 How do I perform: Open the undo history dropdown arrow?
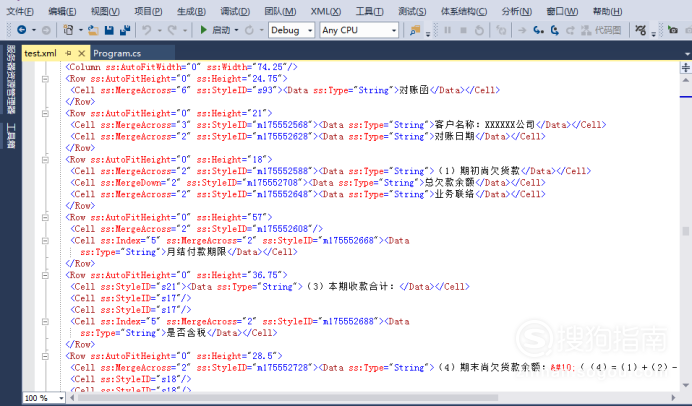(159, 30)
